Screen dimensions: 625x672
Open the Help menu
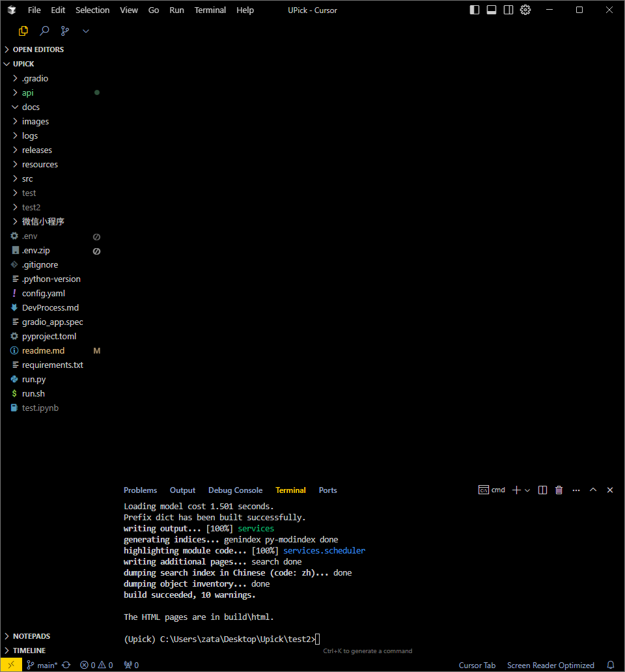tap(245, 10)
